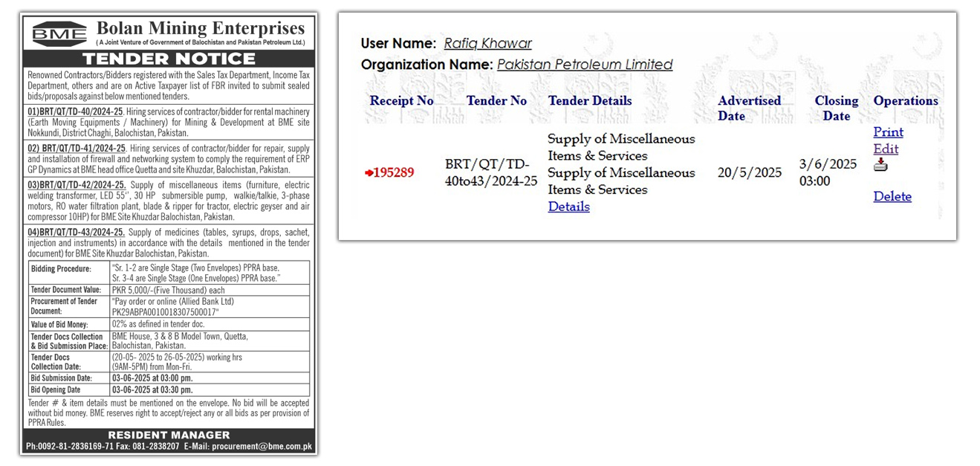Click the Delete link
This screenshot has height=466, width=980.
tap(892, 196)
